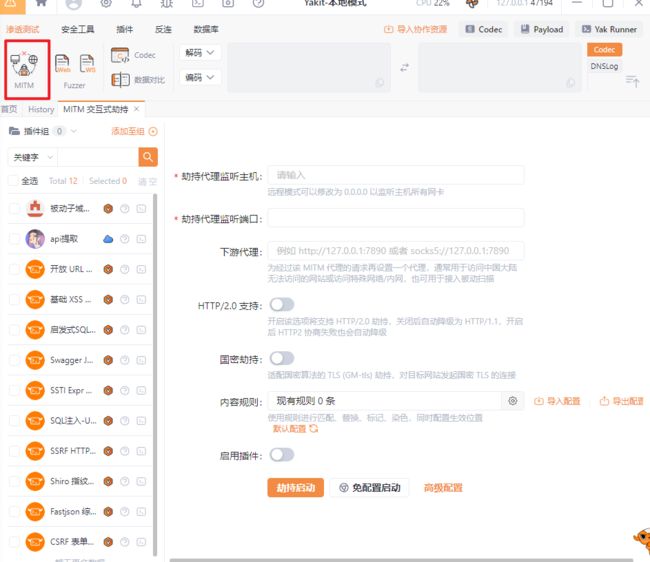Screen dimensions: 650x562
Task: Switch to the History tab
Action: tap(41, 109)
